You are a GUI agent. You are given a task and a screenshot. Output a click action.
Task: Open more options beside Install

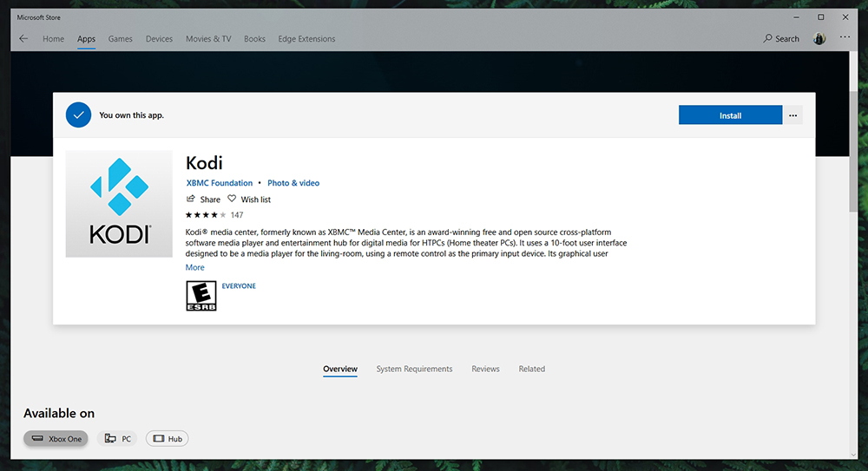[x=792, y=115]
